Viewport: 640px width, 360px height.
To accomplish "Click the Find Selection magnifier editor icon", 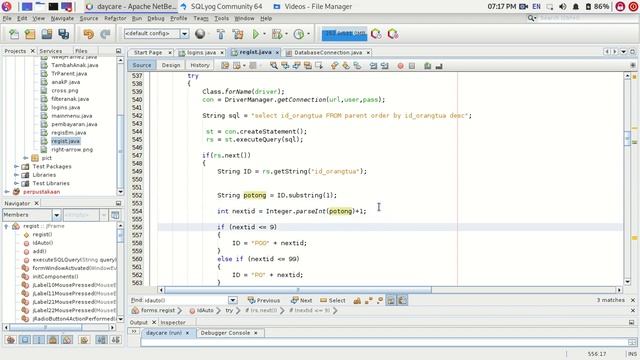I will [273, 66].
